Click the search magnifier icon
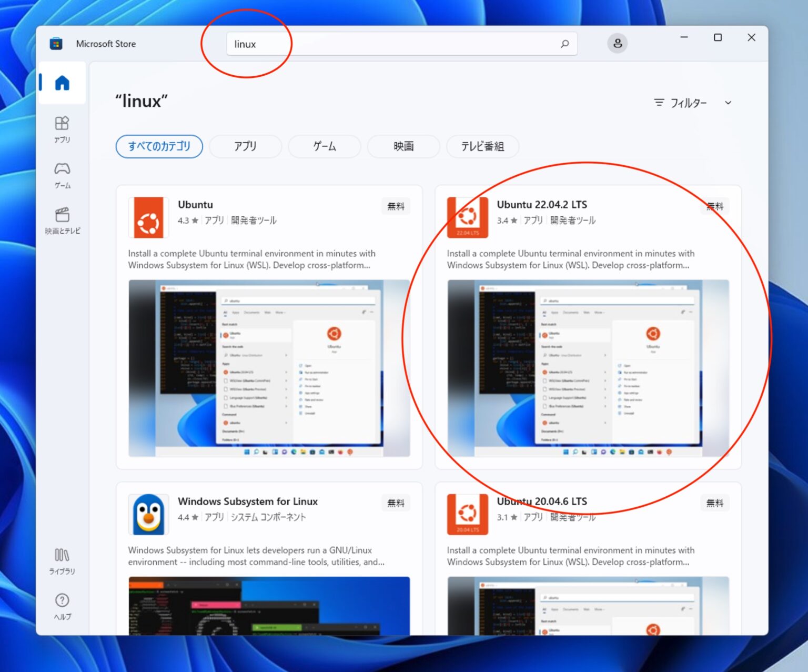This screenshot has width=808, height=672. [564, 44]
